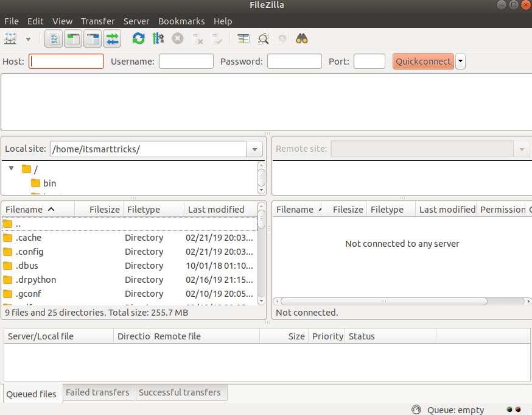Viewport: 532px width, 415px height.
Task: Toggle directory comparison icon
Action: [263, 39]
